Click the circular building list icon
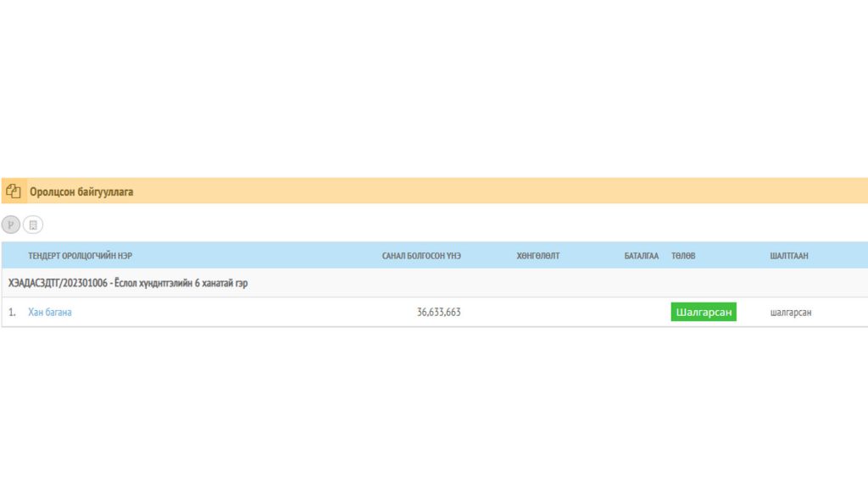The height and width of the screenshot is (488, 868). [x=33, y=225]
